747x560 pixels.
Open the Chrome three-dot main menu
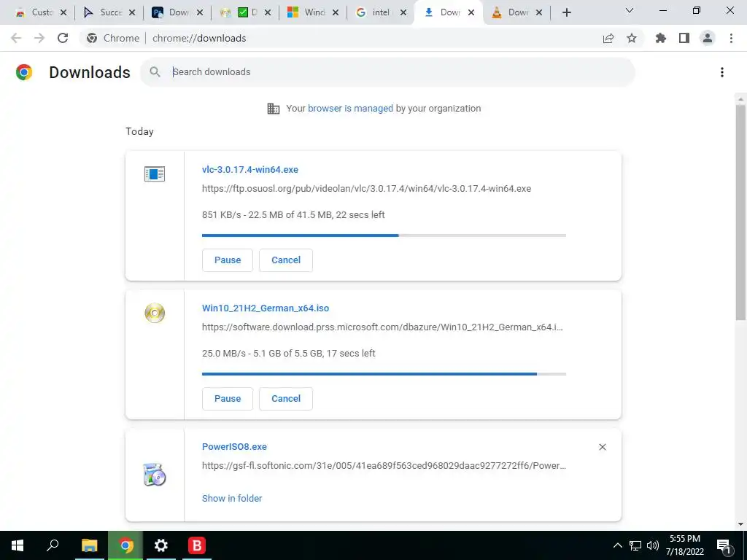pyautogui.click(x=731, y=38)
